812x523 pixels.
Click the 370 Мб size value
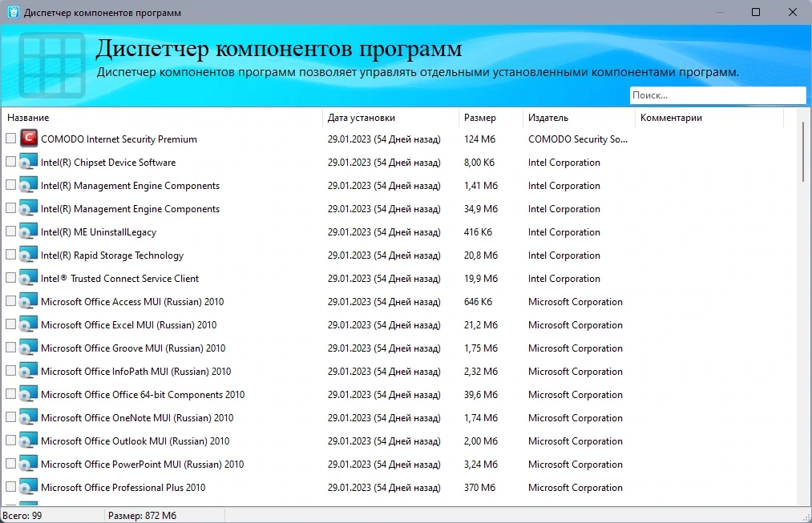(x=479, y=487)
